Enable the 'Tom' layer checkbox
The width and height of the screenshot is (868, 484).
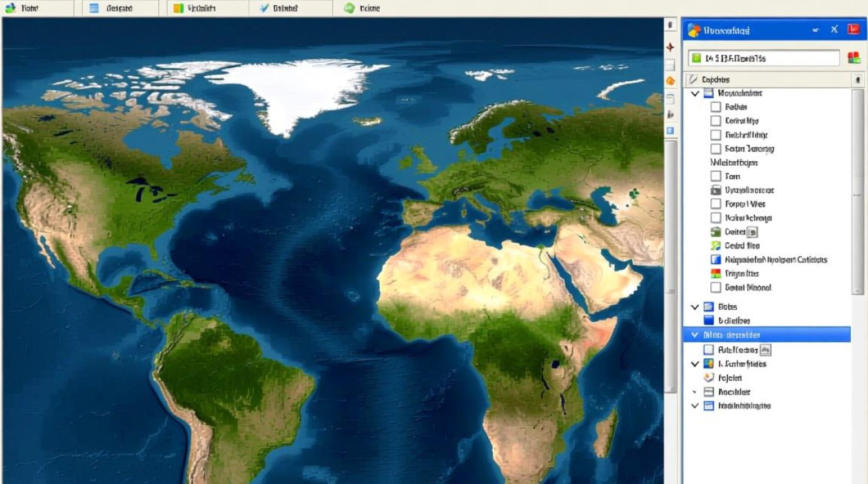click(715, 176)
